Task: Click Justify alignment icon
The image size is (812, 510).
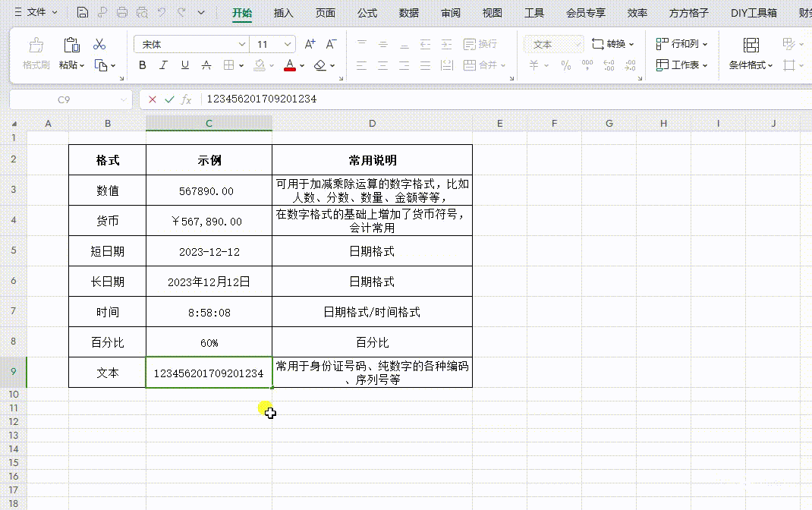Action: (425, 65)
